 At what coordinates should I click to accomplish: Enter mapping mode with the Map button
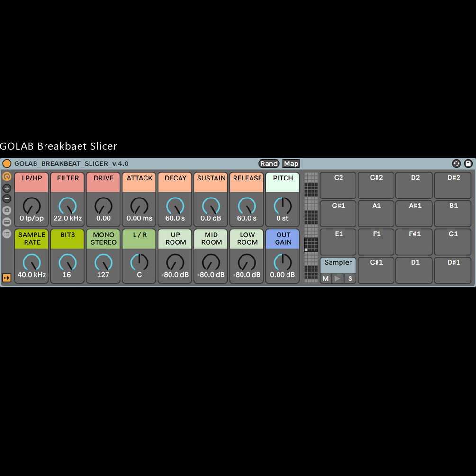click(x=291, y=163)
